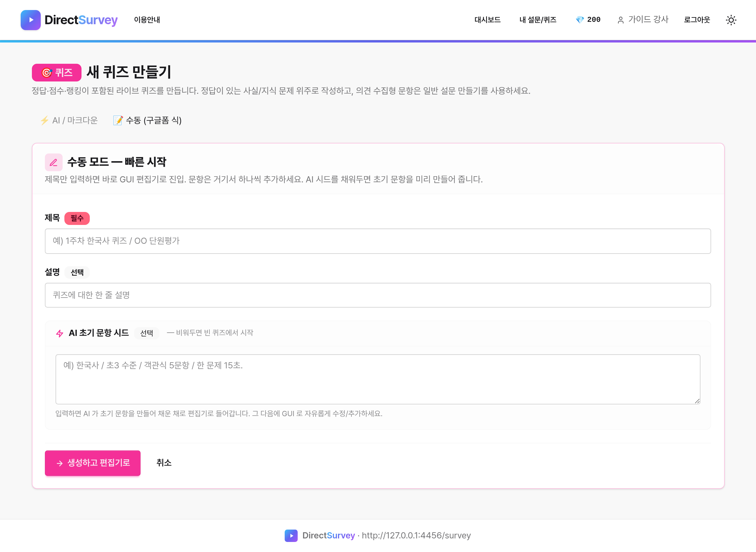
Task: Click the 제목 title input field
Action: coord(378,241)
